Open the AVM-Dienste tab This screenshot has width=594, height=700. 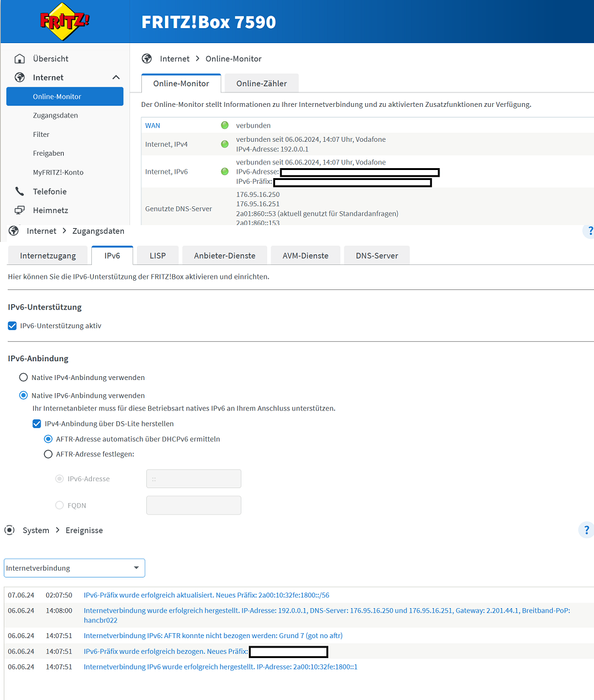pyautogui.click(x=306, y=256)
